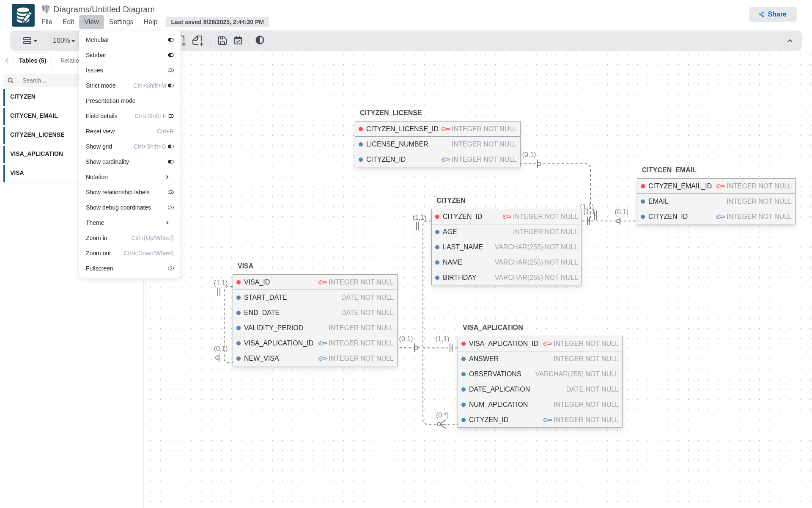812x508 pixels.
Task: Click the Share button
Action: 773,14
